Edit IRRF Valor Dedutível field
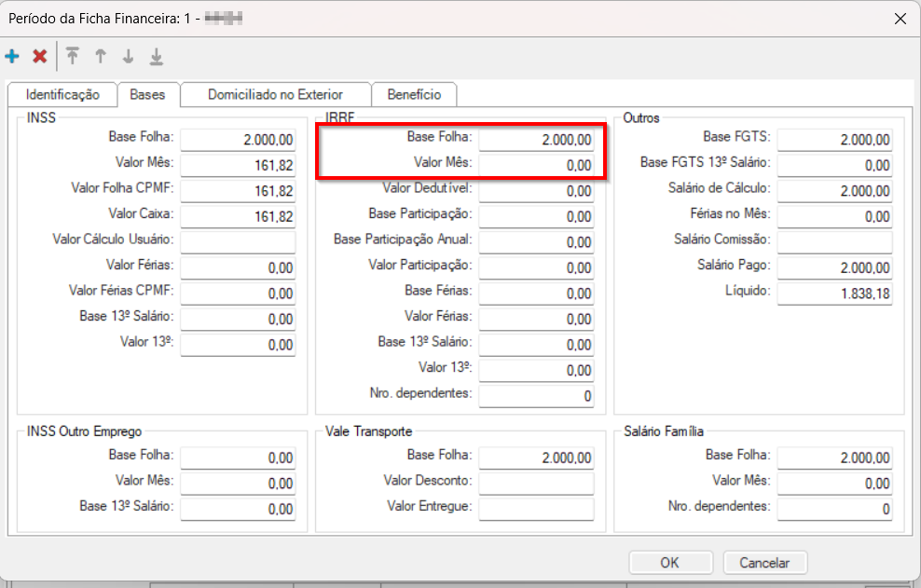The height and width of the screenshot is (588, 921). tap(536, 191)
